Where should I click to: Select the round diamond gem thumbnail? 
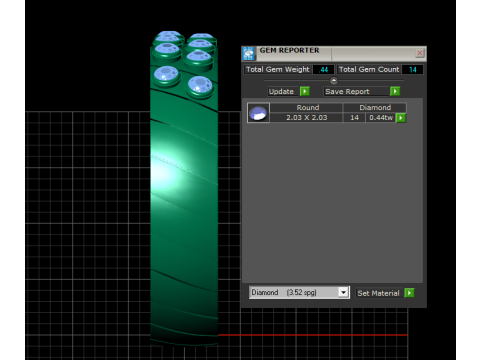258,113
